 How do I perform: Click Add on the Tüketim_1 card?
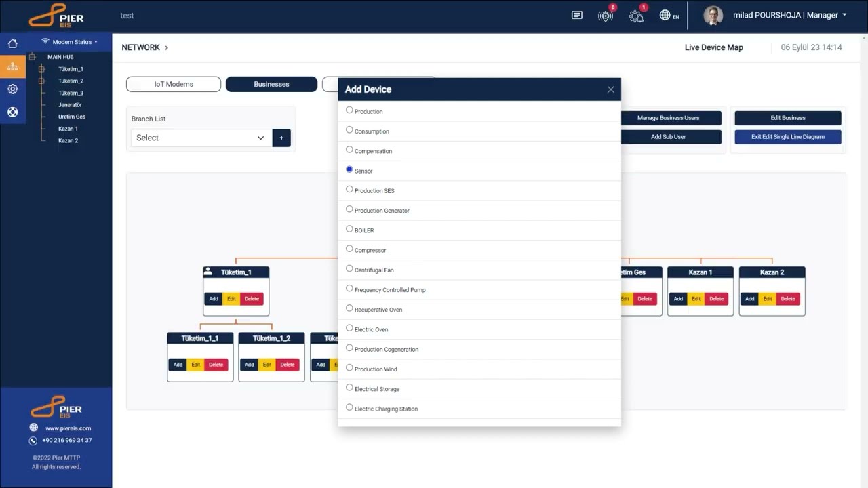pyautogui.click(x=214, y=299)
